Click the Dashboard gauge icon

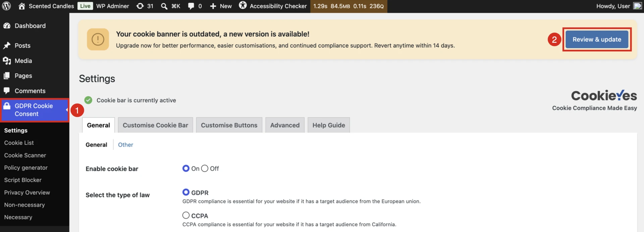point(7,26)
